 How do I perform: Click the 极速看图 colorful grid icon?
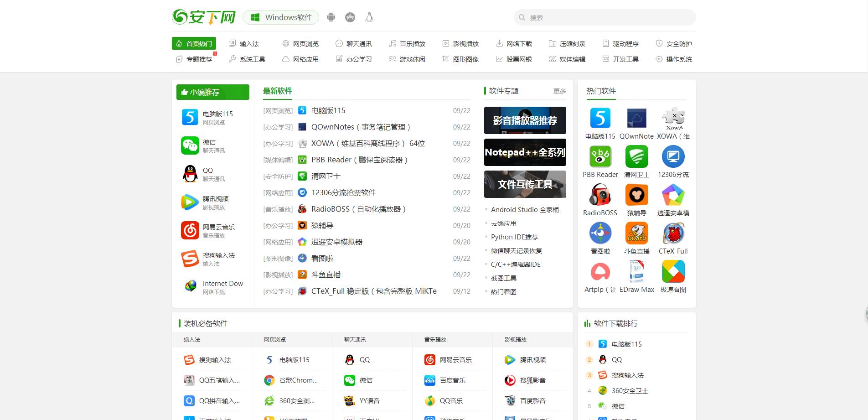(672, 270)
